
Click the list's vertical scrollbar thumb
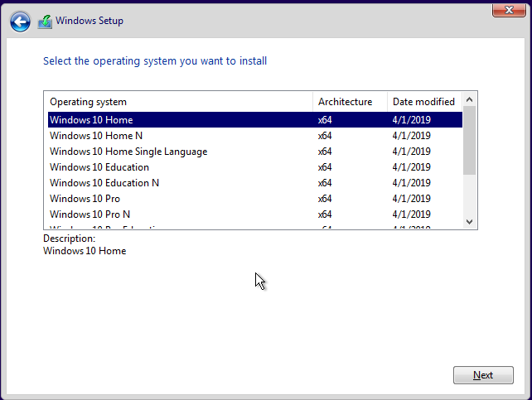[x=470, y=140]
